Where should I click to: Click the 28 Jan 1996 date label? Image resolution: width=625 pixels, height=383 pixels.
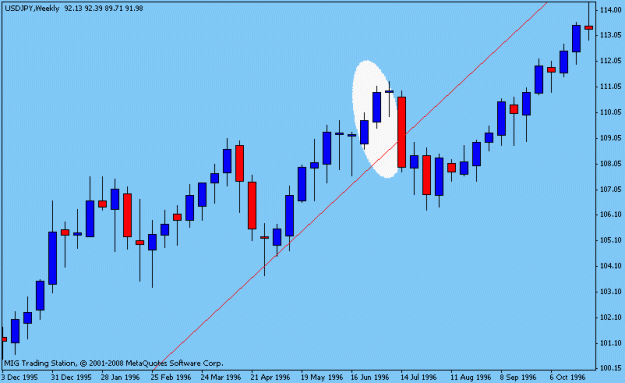(120, 377)
